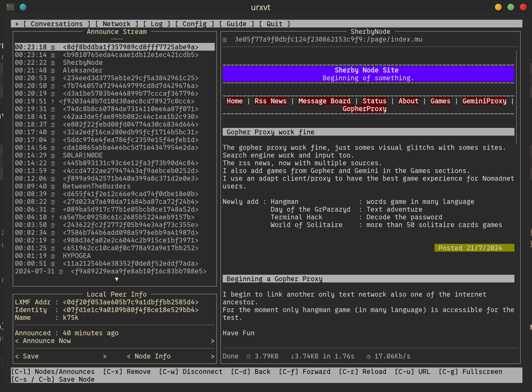Click right chevron of Node Info
Screen dimensions: 532x392
(x=213, y=357)
